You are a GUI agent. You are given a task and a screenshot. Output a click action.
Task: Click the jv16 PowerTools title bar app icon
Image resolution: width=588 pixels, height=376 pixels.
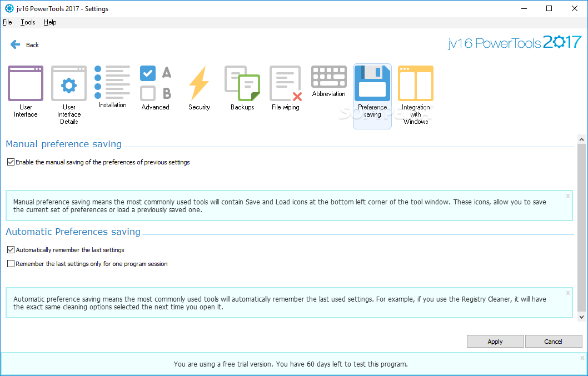pos(9,8)
